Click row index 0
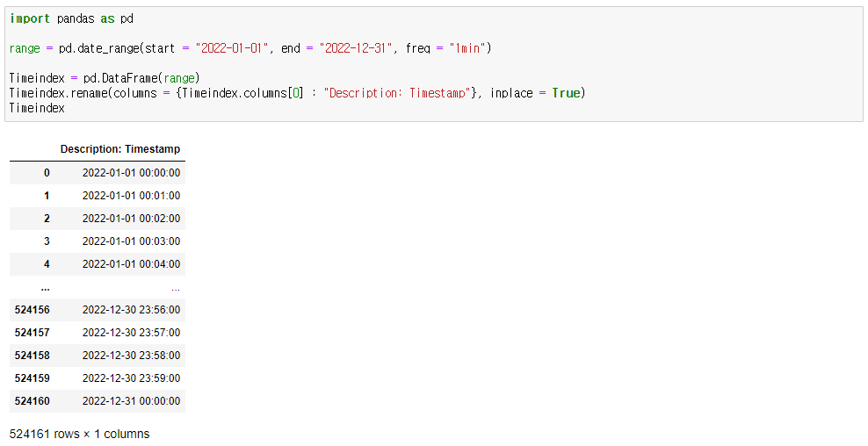Image resolution: width=868 pixels, height=446 pixels. pos(47,173)
